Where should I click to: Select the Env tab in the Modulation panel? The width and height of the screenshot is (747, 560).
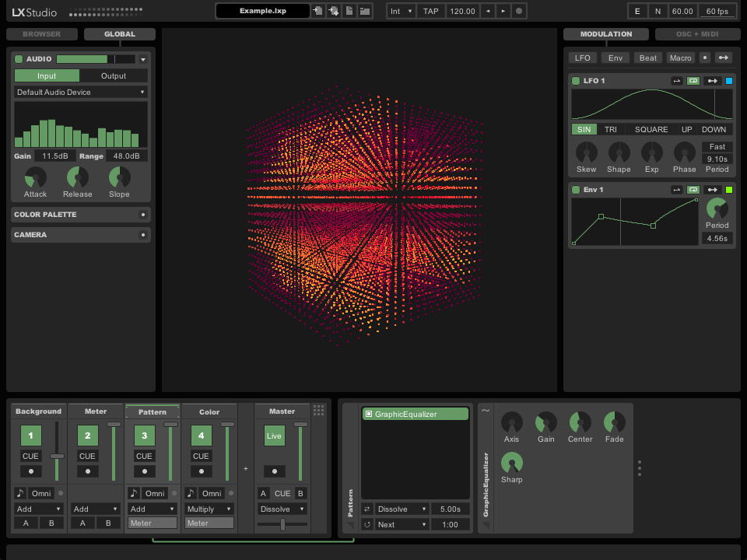coord(615,58)
